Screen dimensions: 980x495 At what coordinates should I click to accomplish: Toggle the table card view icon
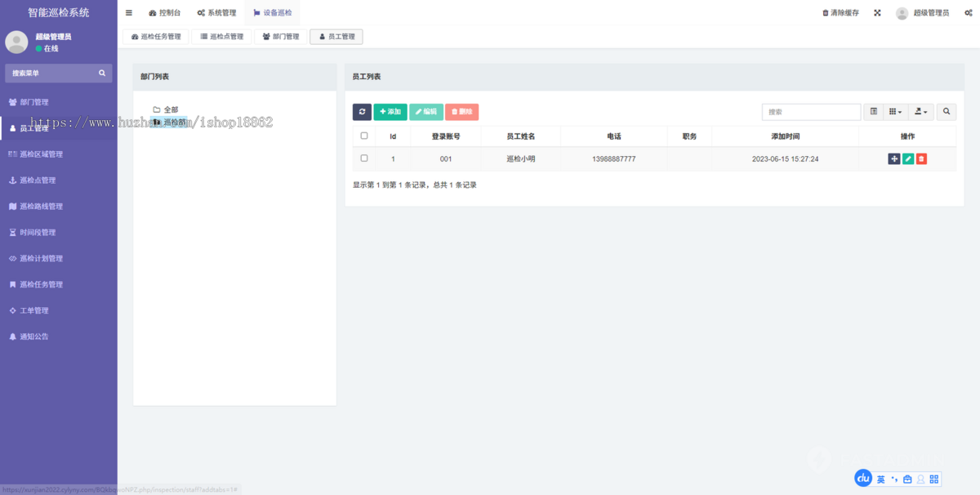tap(873, 112)
